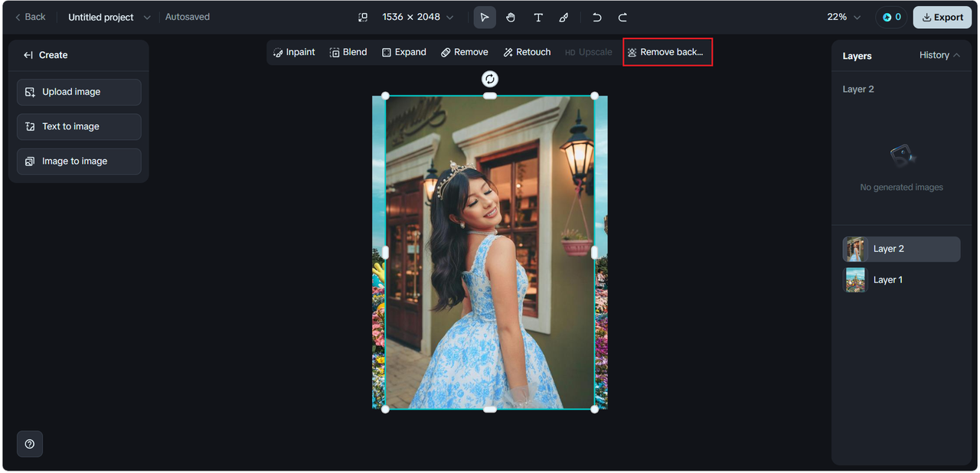The height and width of the screenshot is (473, 980).
Task: Open the Inpaint tool
Action: point(294,52)
